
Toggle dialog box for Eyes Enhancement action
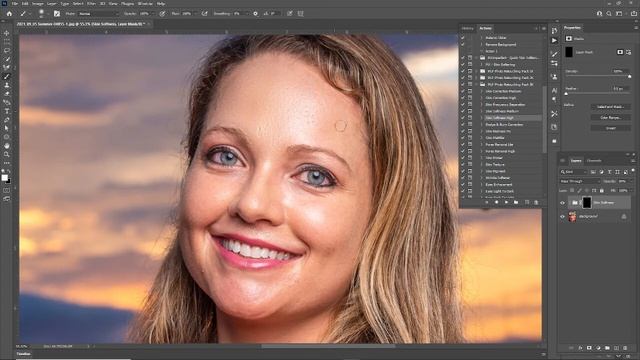(470, 184)
